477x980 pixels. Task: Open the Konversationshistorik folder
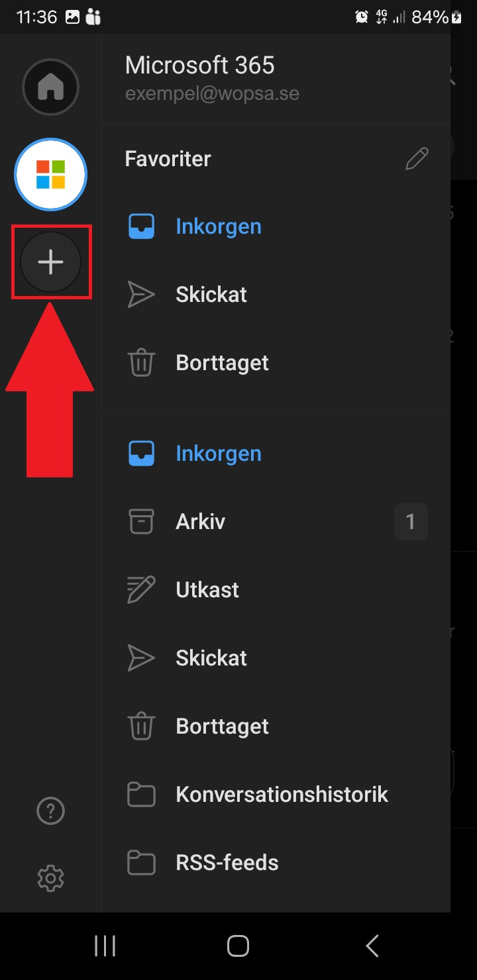282,795
